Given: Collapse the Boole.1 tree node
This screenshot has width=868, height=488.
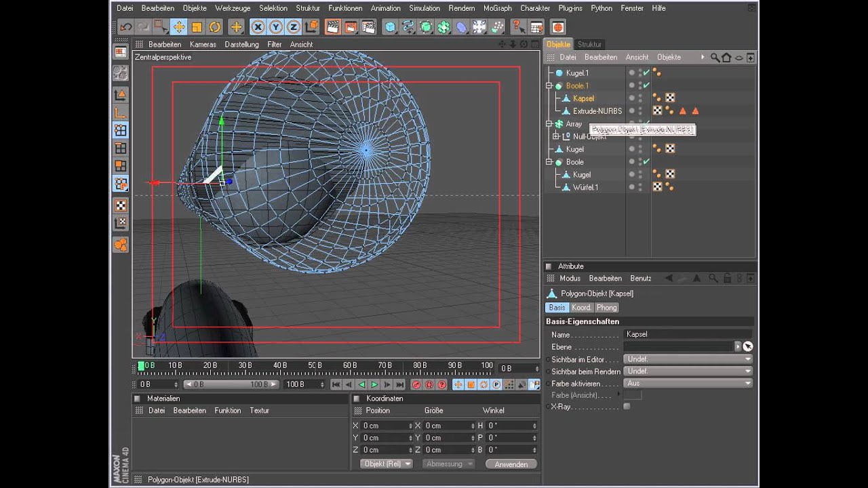Looking at the screenshot, I should 549,85.
